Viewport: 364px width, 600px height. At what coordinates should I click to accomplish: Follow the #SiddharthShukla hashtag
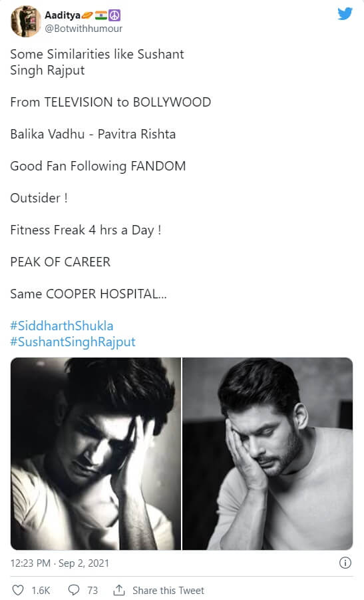point(62,326)
